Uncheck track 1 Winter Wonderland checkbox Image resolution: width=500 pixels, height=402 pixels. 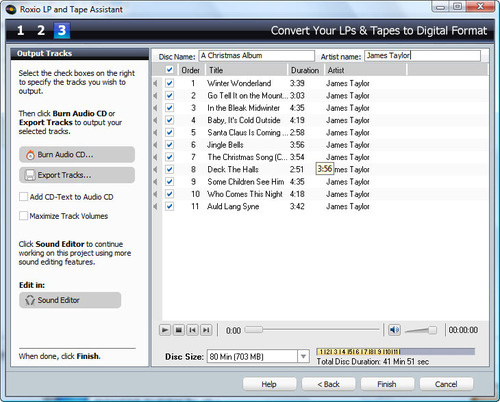[x=169, y=83]
